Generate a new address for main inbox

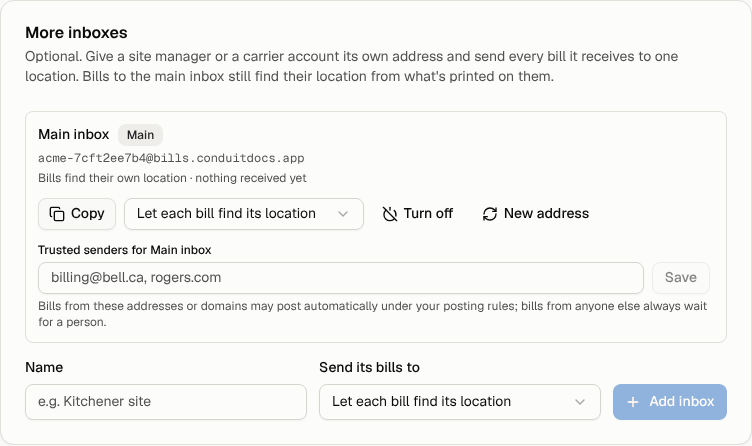(x=536, y=214)
